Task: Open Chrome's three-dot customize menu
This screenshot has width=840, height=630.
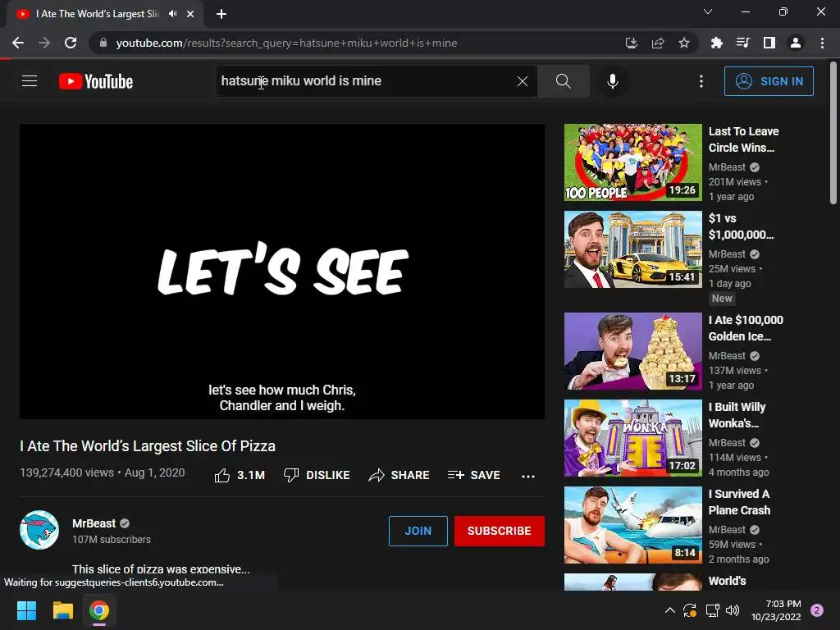Action: tap(822, 43)
